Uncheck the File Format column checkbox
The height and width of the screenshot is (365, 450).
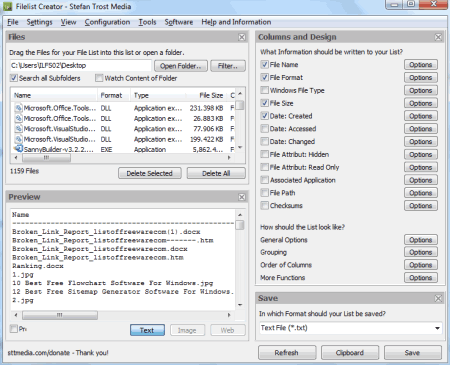[x=264, y=77]
